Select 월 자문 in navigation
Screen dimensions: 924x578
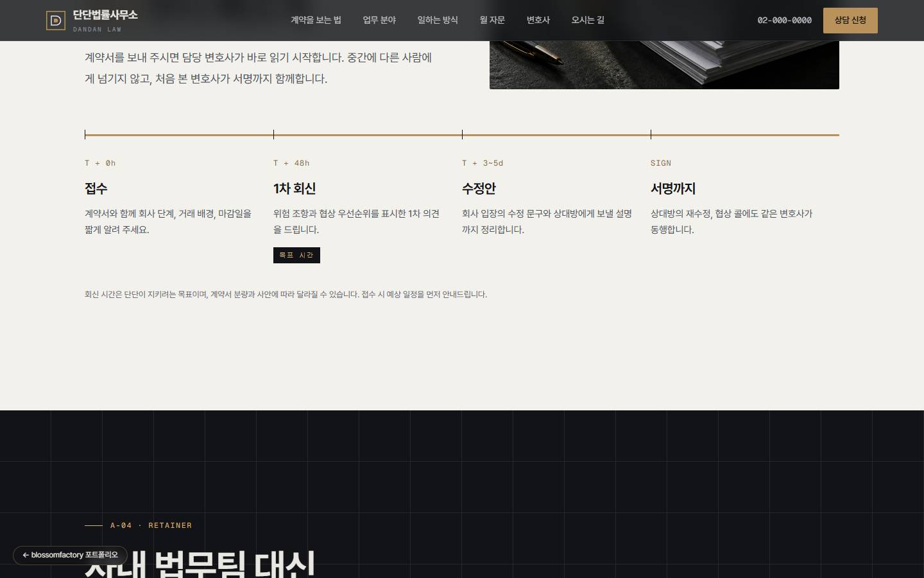[492, 20]
